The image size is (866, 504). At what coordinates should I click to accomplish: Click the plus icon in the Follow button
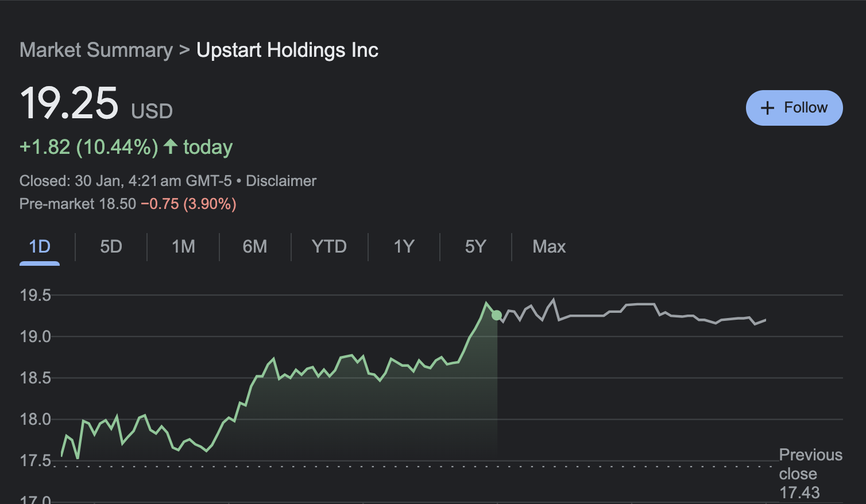click(767, 108)
